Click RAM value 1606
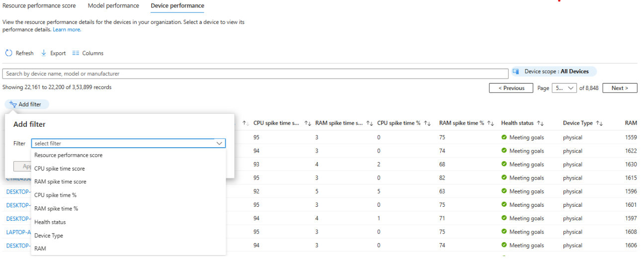Screen dimensions: 644x262 pos(631,246)
